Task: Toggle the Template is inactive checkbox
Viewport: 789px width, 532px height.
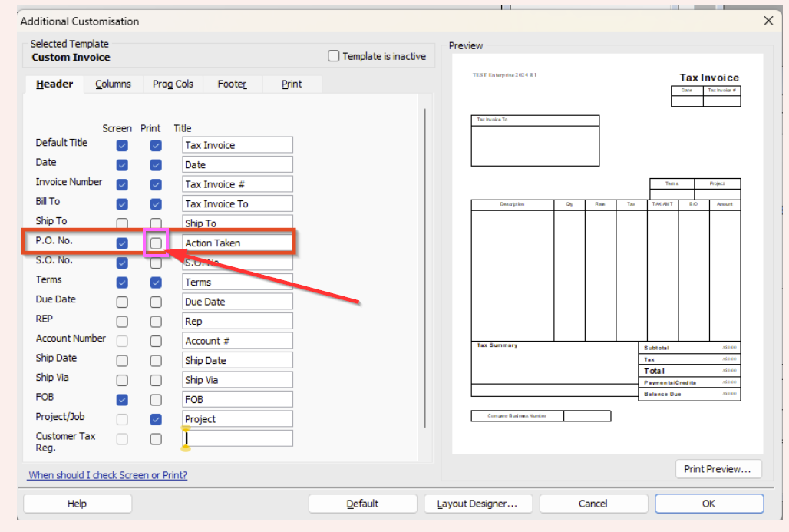Action: coord(334,56)
